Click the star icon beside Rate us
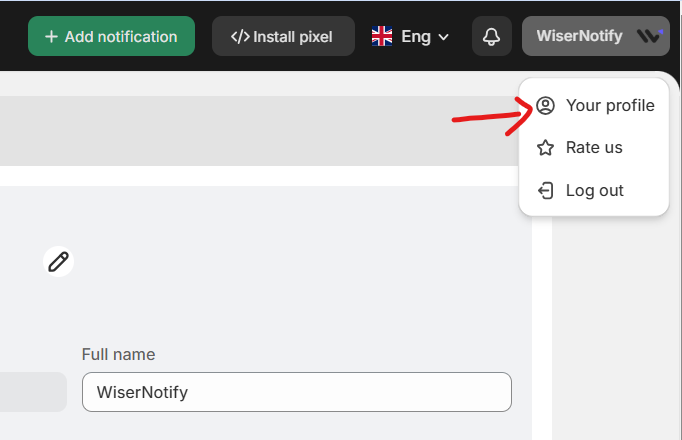 pyautogui.click(x=545, y=148)
